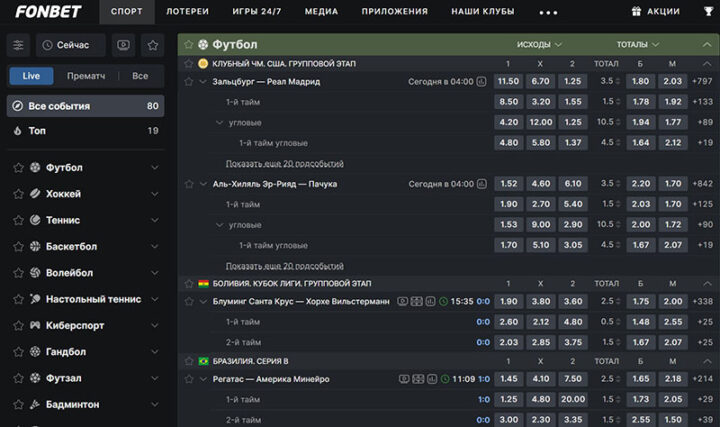This screenshot has height=427, width=720.
Task: Favorite the Зальцбург — Реал Мадрид match
Action: [189, 82]
